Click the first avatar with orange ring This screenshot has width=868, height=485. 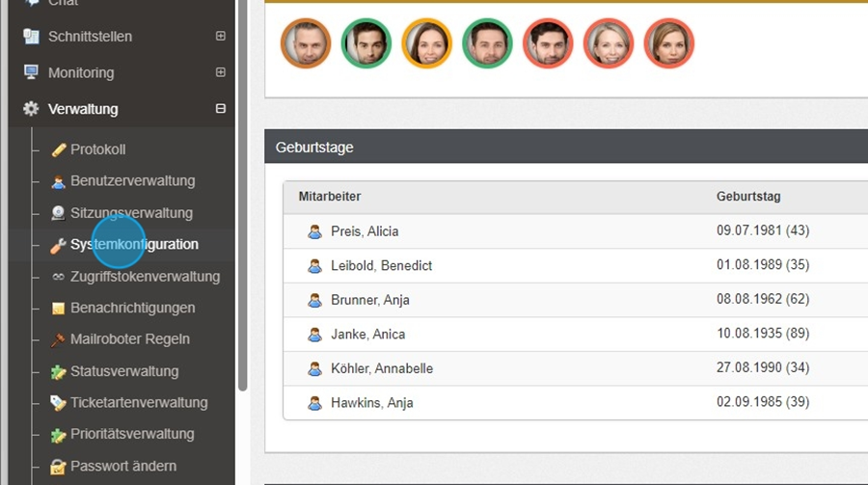click(x=306, y=43)
